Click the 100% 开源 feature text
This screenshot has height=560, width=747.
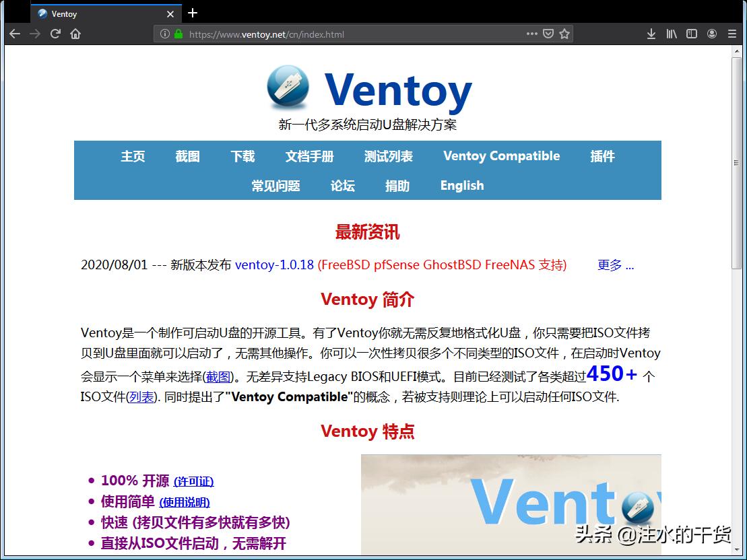(135, 481)
